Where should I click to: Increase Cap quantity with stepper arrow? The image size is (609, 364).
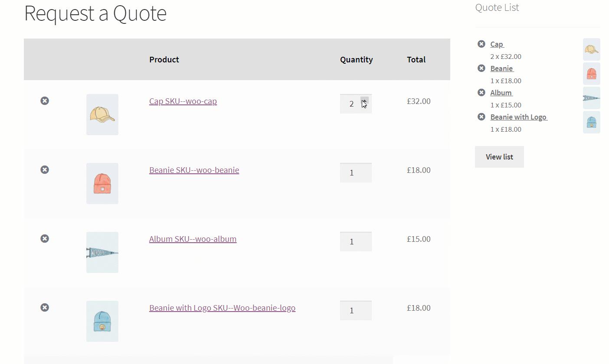(364, 101)
